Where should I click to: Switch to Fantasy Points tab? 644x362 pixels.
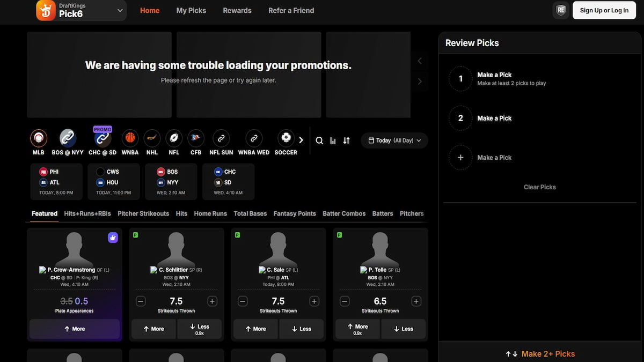coord(295,213)
